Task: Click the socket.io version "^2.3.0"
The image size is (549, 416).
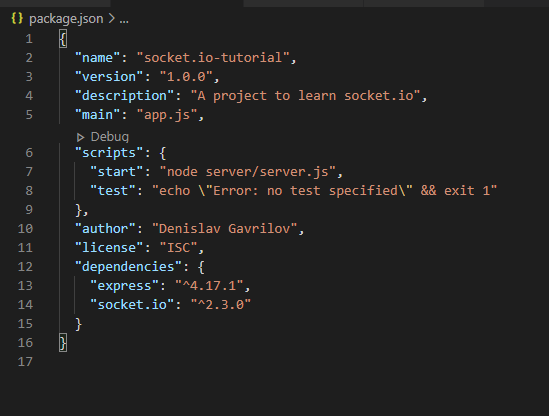Action: pyautogui.click(x=221, y=305)
